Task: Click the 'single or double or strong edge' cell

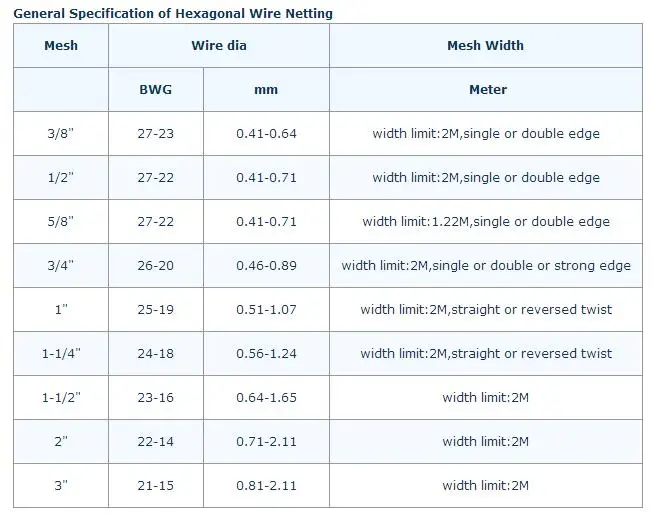Action: click(x=486, y=266)
